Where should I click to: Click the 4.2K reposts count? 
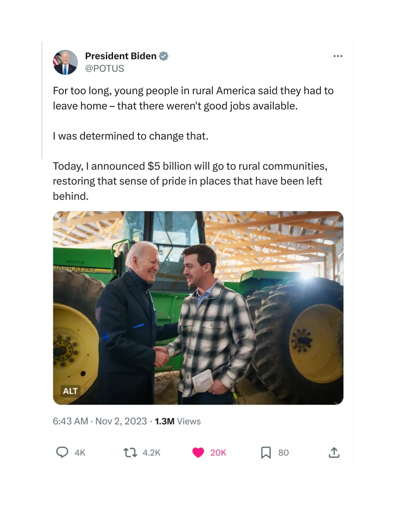[152, 453]
